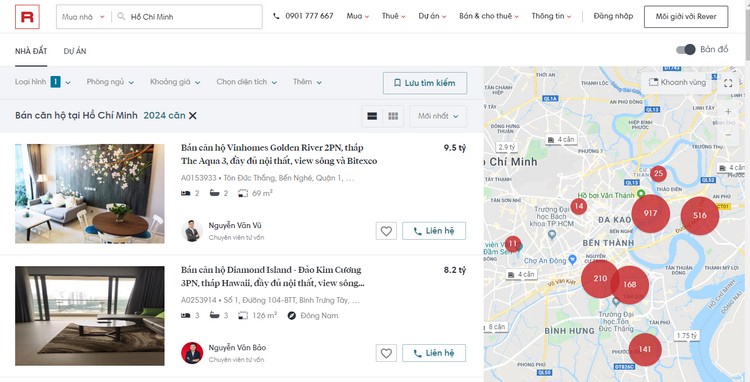Click the name Nguyễn Văn Bảo
Image resolution: width=750 pixels, height=382 pixels.
point(237,348)
